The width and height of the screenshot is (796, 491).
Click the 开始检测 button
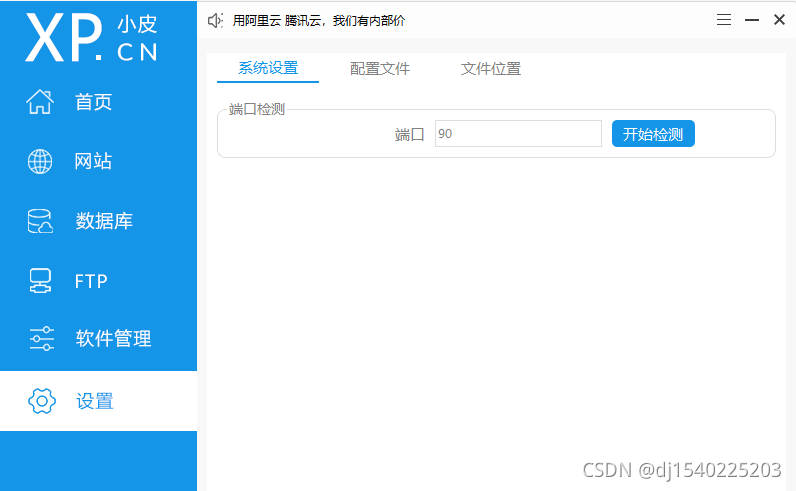point(653,134)
